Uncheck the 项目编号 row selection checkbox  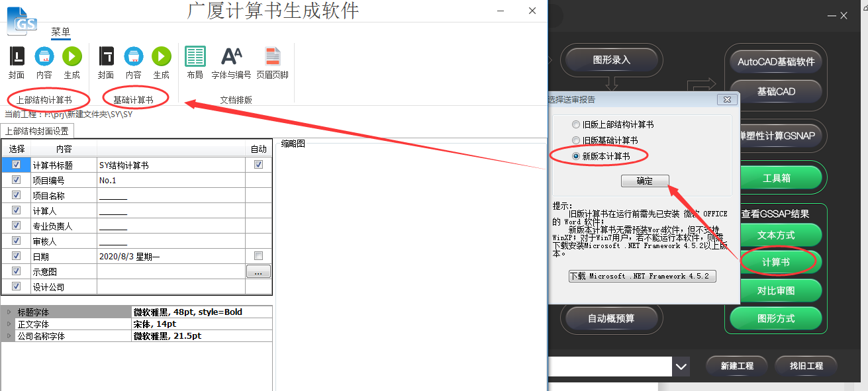pos(17,180)
